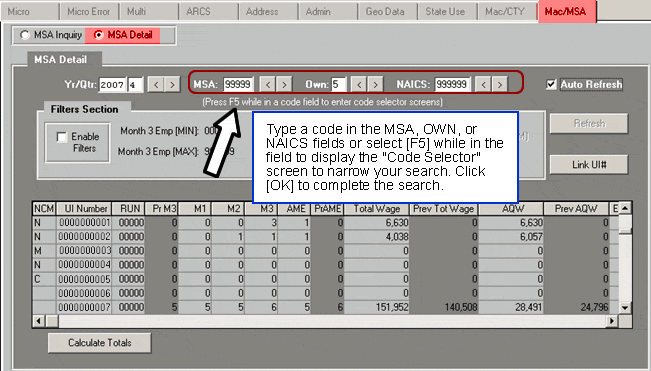Select row with UI Number 0000000002

pos(326,237)
